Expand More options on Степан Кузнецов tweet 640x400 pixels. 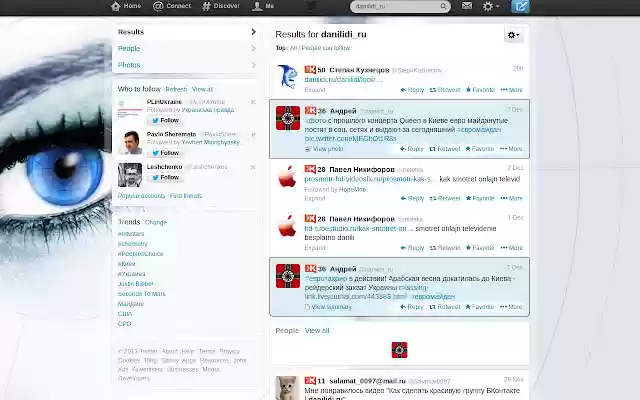[x=511, y=90]
